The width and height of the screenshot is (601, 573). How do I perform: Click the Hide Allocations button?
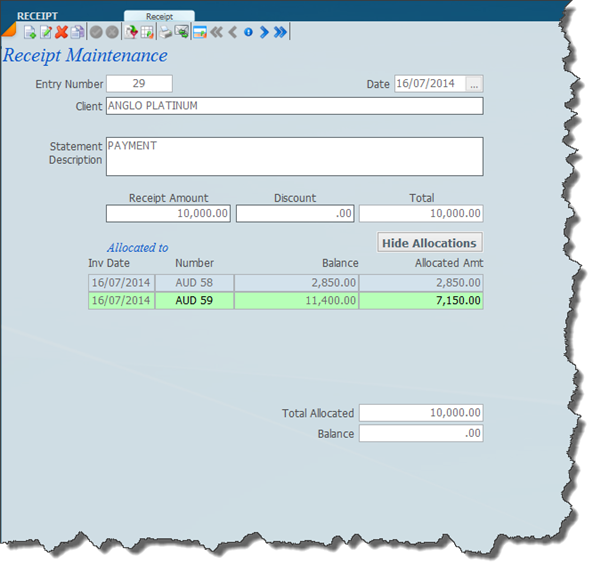430,243
